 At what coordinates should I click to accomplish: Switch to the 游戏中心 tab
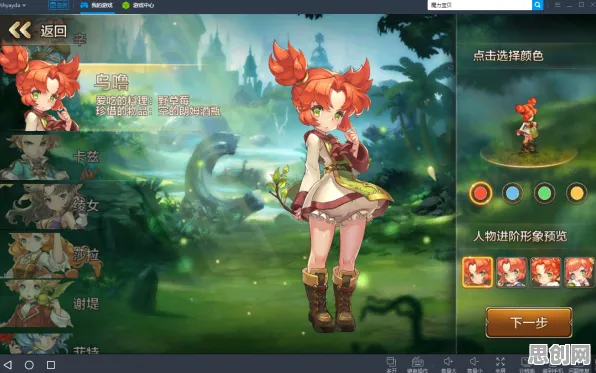point(138,5)
